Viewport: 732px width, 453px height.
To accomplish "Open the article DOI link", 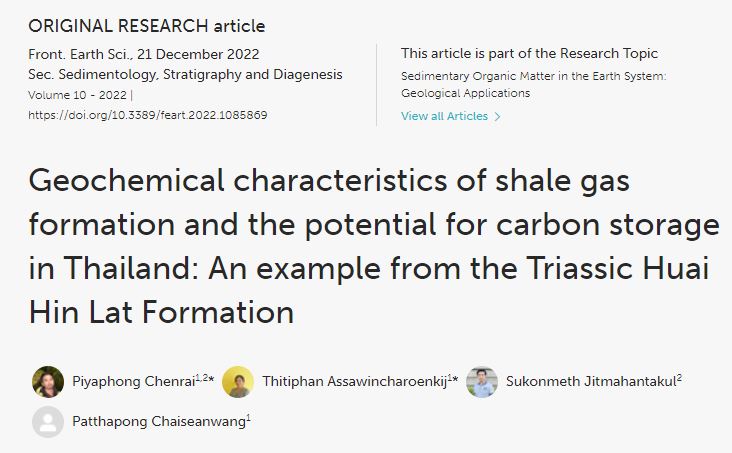I will [148, 115].
